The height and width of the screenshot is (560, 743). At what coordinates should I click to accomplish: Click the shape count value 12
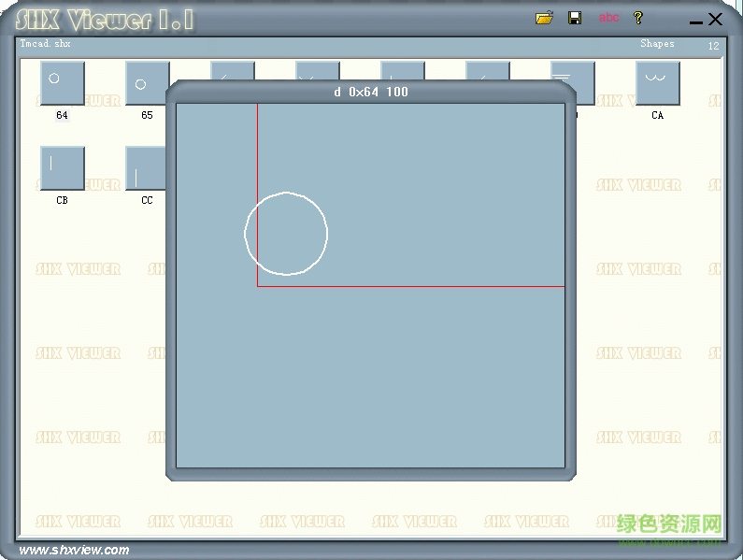[x=714, y=46]
